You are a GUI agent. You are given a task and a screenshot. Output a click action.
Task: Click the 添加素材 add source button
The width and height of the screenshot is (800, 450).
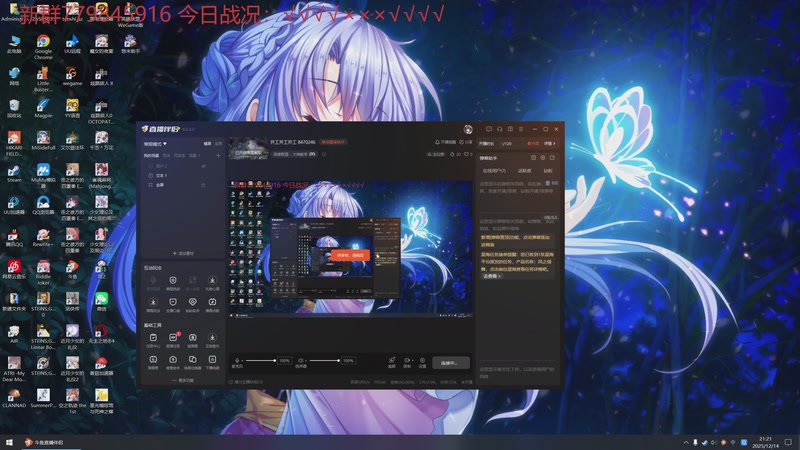tap(183, 253)
